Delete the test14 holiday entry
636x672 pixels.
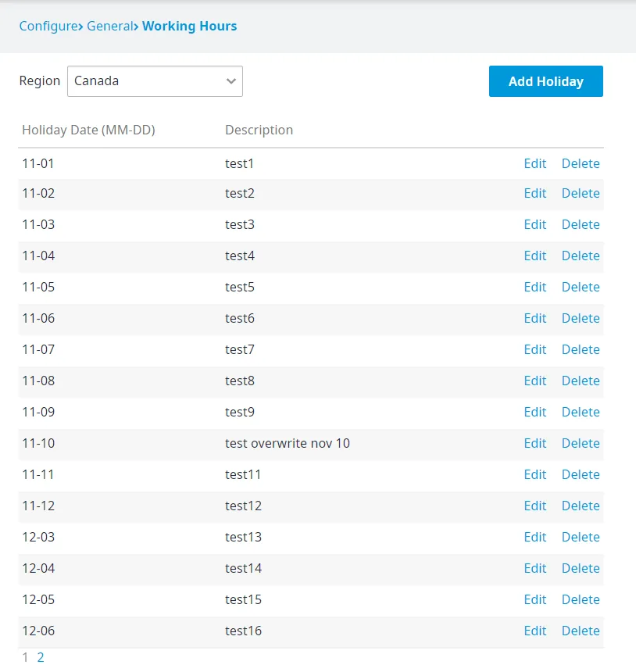click(581, 569)
